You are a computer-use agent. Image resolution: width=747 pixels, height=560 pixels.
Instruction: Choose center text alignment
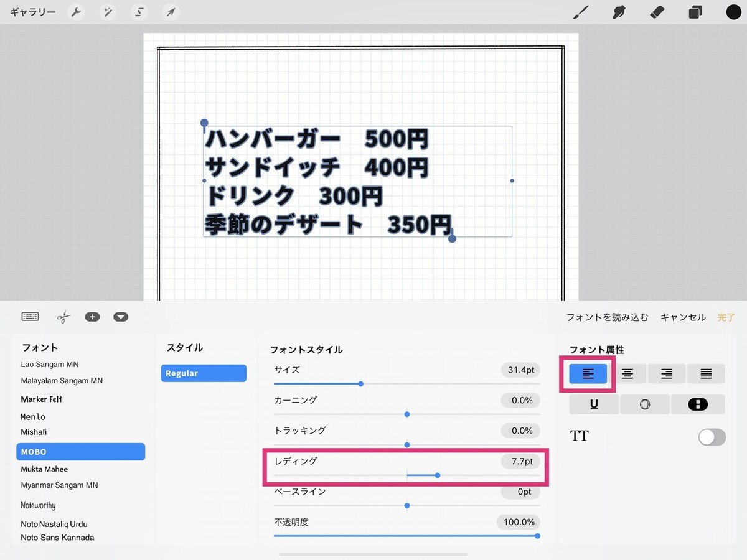click(627, 373)
